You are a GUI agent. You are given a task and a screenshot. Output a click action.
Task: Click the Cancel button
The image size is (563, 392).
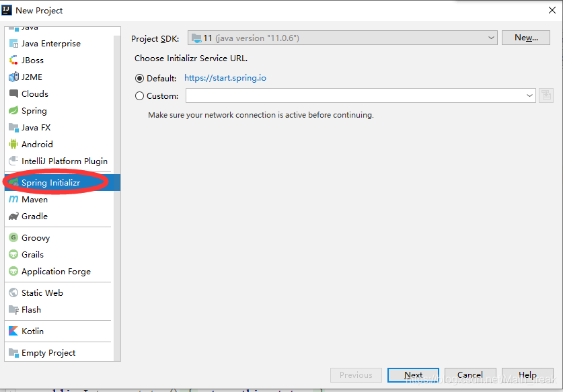tap(470, 375)
